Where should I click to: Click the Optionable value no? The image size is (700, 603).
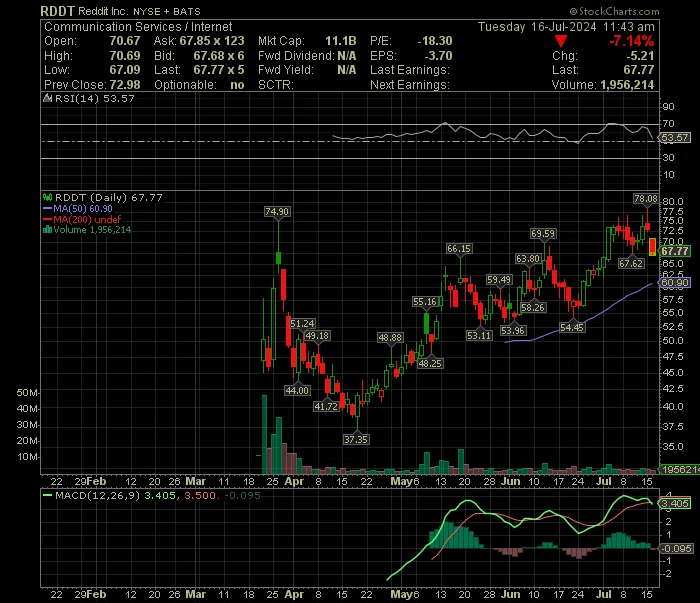238,85
